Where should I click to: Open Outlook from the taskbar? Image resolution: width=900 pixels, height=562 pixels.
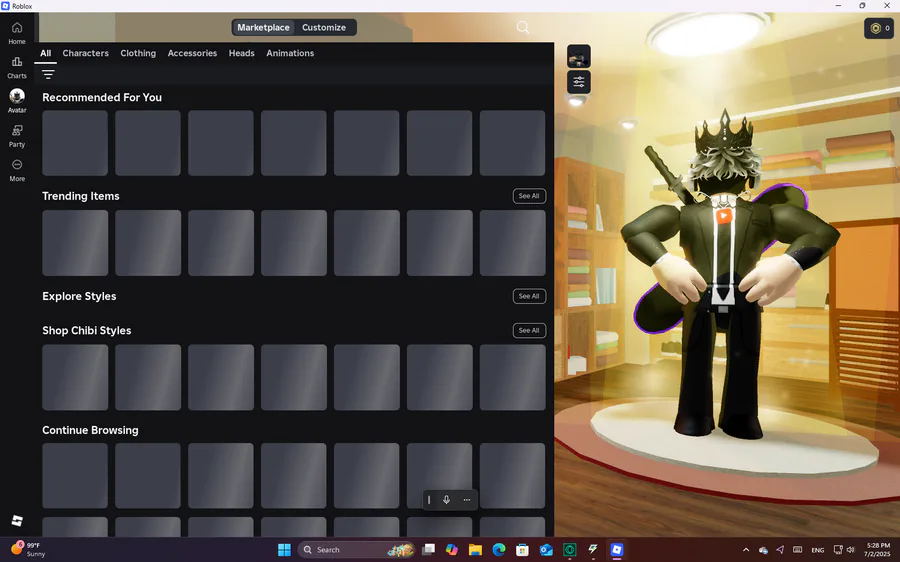tap(546, 550)
